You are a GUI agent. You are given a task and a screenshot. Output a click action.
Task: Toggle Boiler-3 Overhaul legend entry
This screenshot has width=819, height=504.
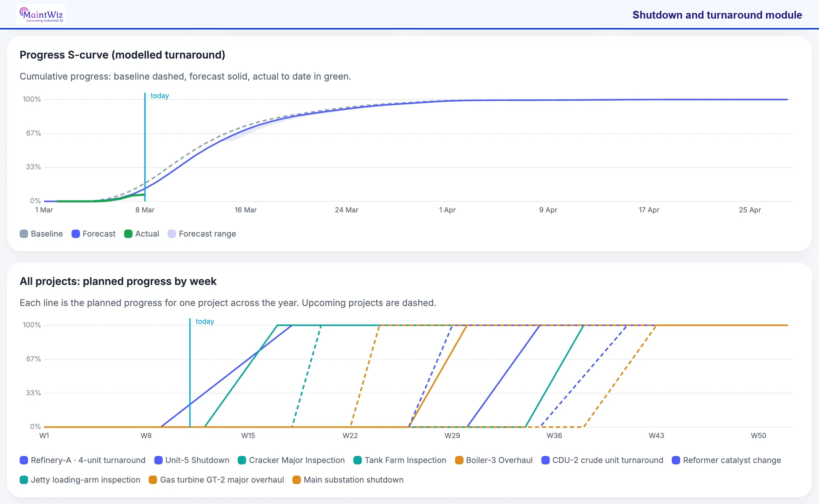(x=494, y=460)
